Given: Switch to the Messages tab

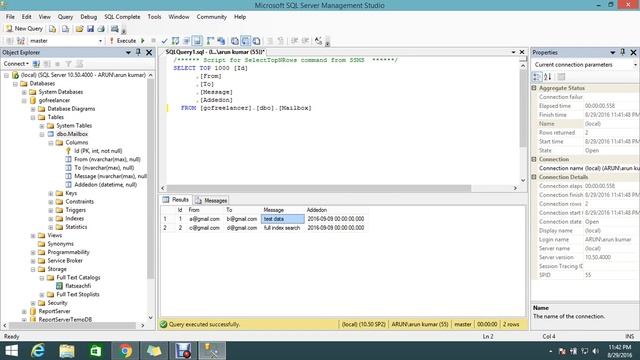Looking at the screenshot, I should (211, 200).
